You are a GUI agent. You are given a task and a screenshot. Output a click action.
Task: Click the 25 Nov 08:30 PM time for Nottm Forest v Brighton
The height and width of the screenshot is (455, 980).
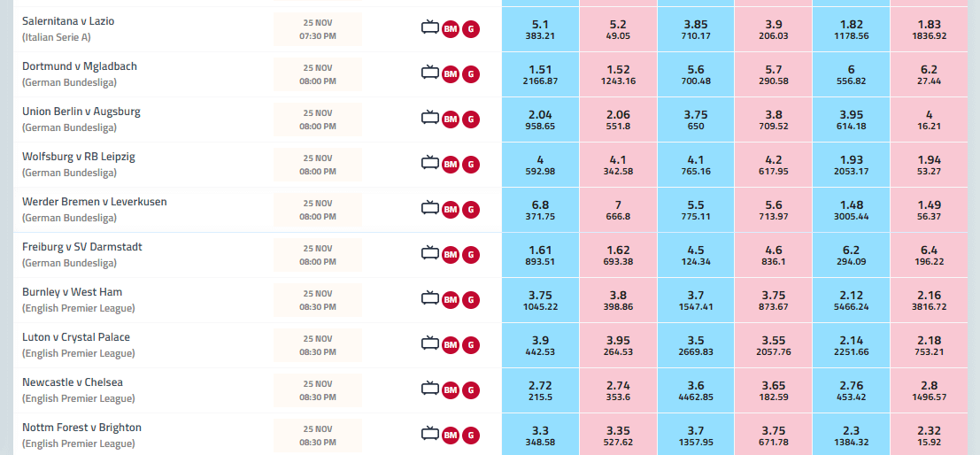(x=318, y=435)
